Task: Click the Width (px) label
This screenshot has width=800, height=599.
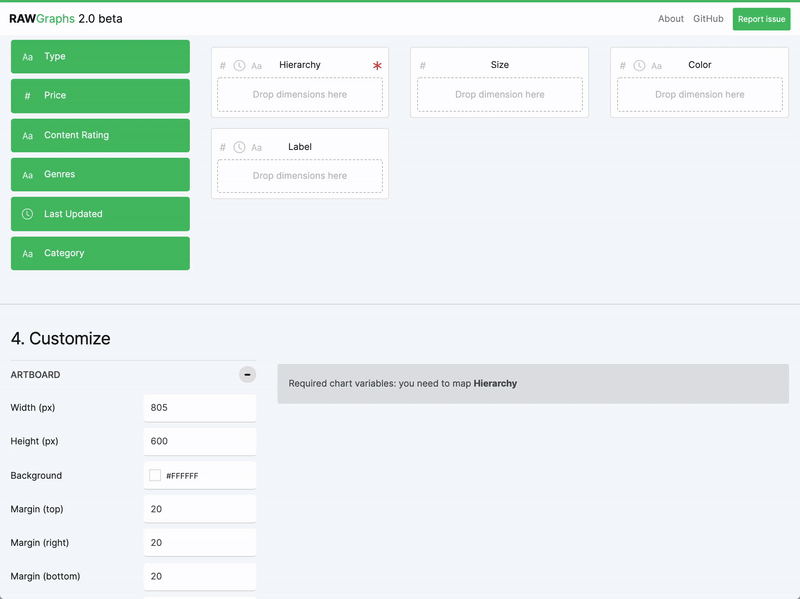Action: click(x=33, y=408)
